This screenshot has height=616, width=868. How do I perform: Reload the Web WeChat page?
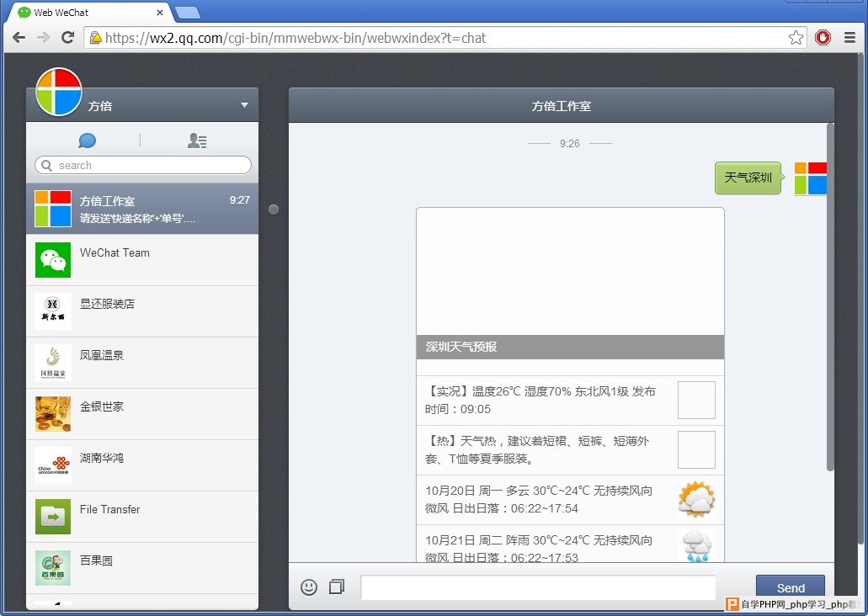67,38
